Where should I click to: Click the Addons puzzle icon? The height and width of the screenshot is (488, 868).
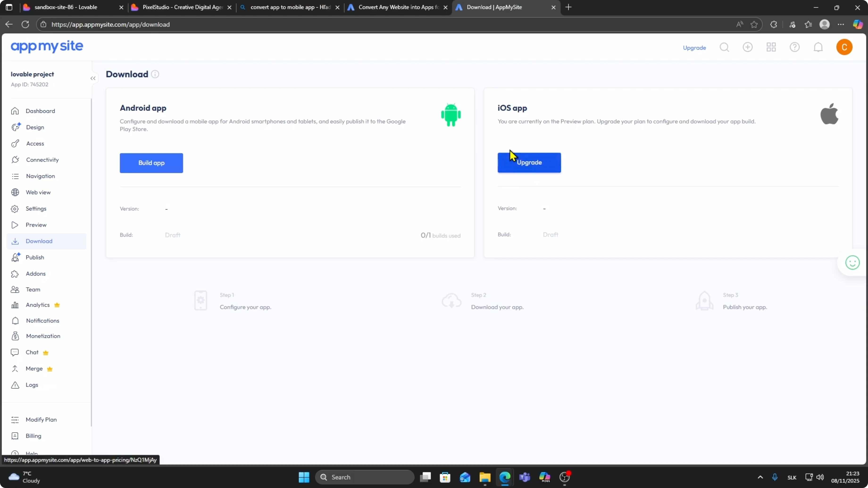[x=15, y=274]
